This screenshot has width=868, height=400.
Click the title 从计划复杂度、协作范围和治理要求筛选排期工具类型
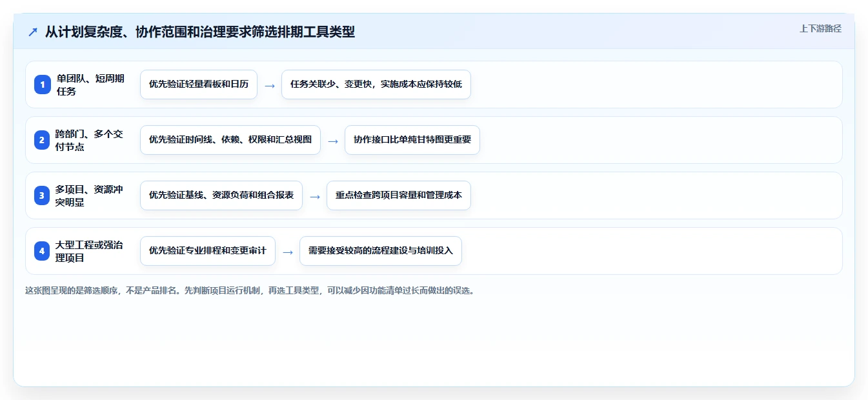[200, 32]
